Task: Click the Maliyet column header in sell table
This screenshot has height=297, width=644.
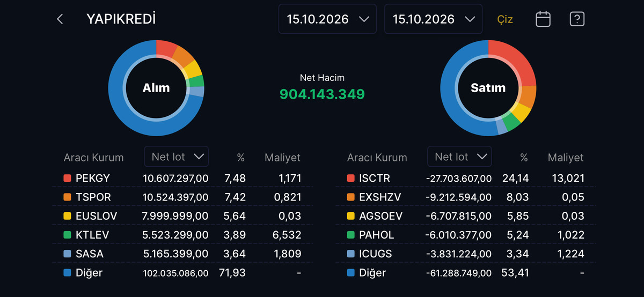Action: (566, 158)
